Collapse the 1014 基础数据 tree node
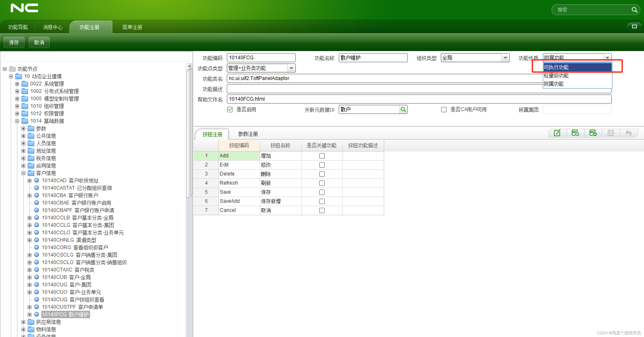Screen dimensions: 644x337 pos(17,121)
